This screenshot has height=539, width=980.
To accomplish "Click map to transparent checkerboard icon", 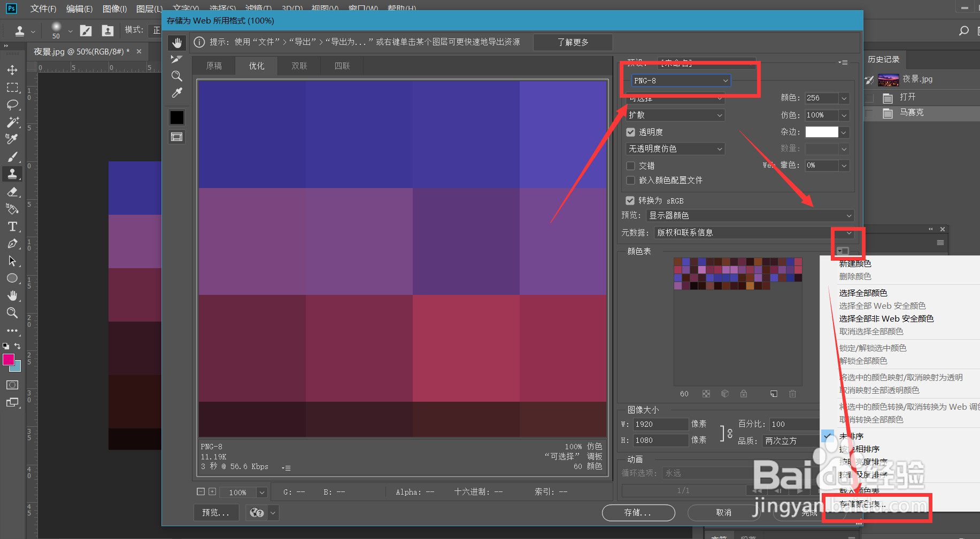I will pos(706,394).
